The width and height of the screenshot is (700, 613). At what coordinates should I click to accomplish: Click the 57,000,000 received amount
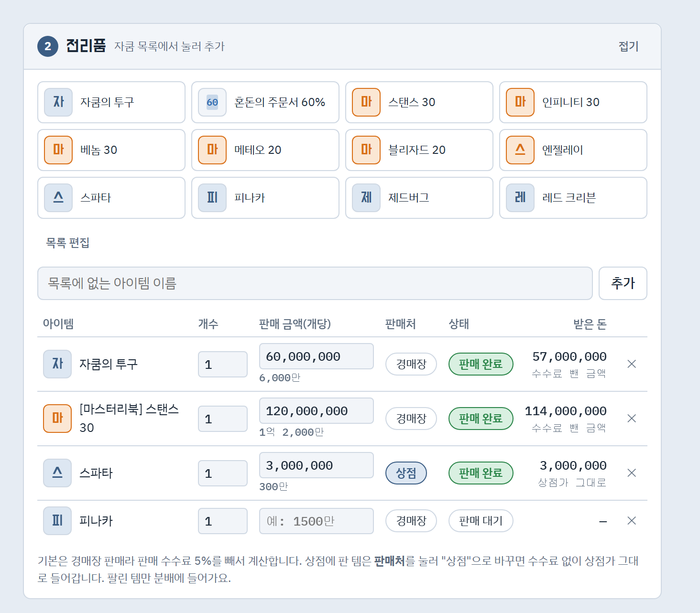[569, 357]
